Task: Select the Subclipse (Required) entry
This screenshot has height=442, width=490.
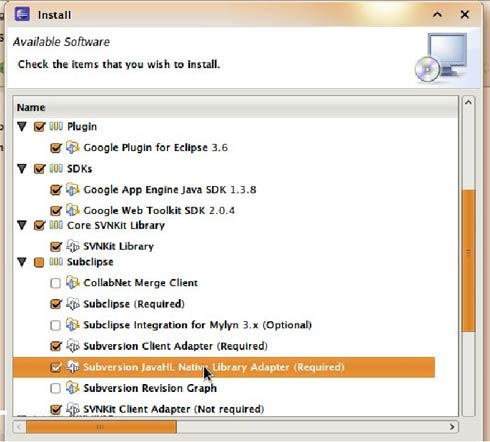Action: pos(134,304)
